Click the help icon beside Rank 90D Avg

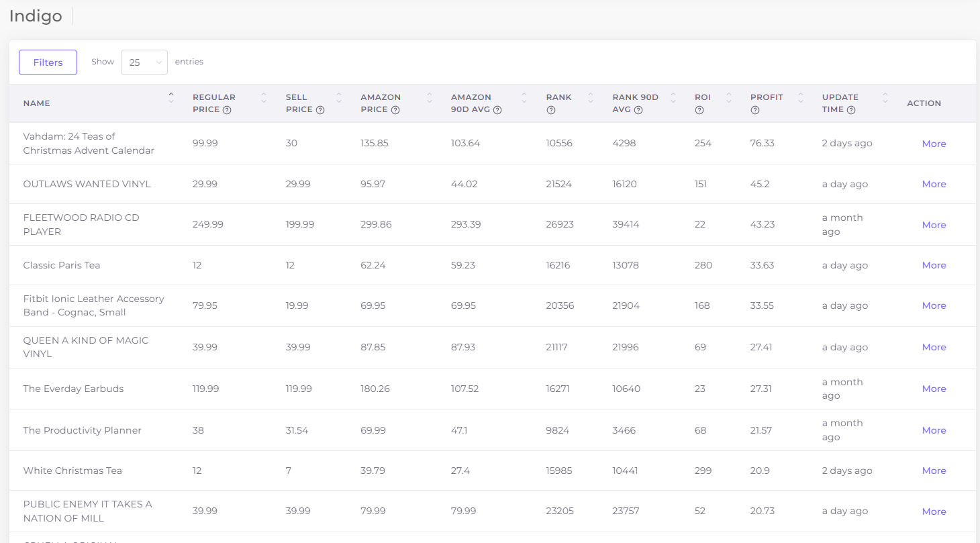coord(638,110)
